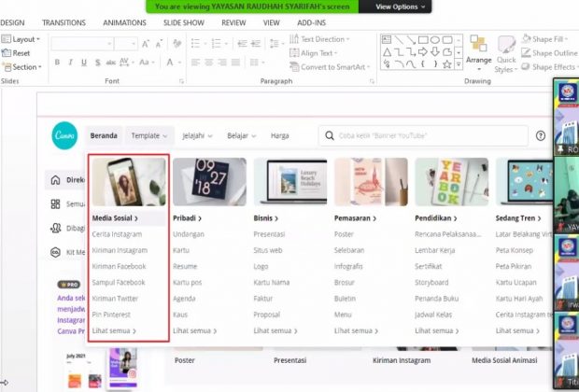The width and height of the screenshot is (579, 392).
Task: Select the Text Box shape icon
Action: click(x=387, y=39)
